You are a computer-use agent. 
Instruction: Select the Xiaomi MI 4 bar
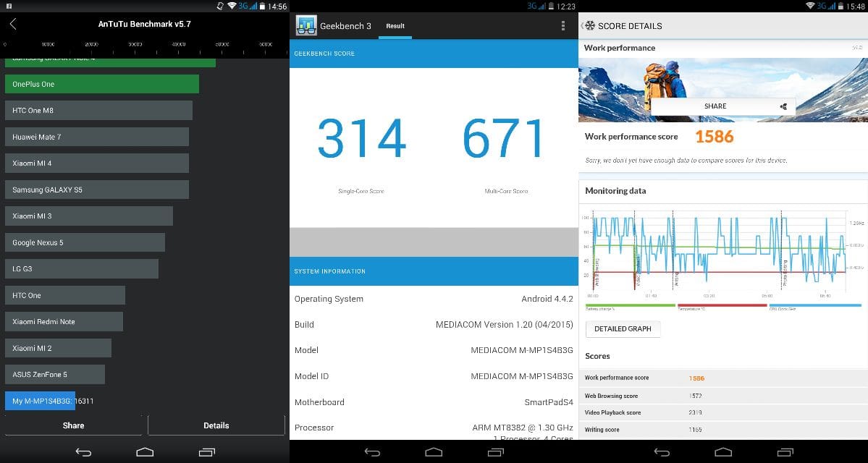97,163
